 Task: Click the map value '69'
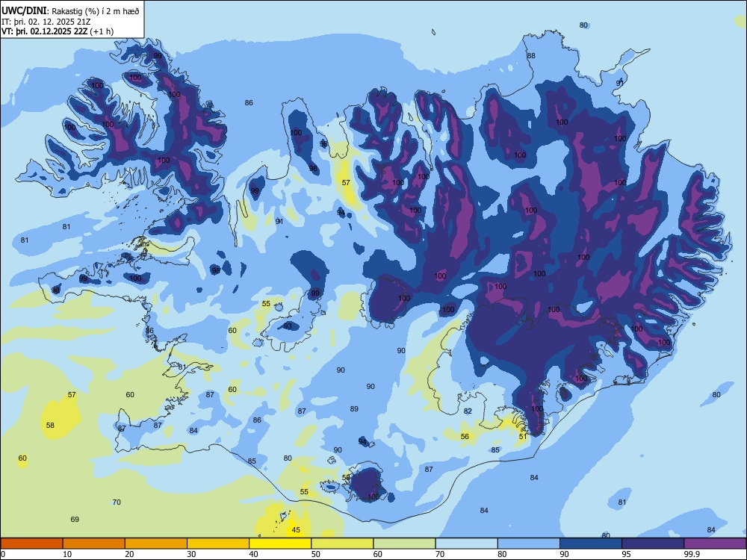click(x=75, y=519)
